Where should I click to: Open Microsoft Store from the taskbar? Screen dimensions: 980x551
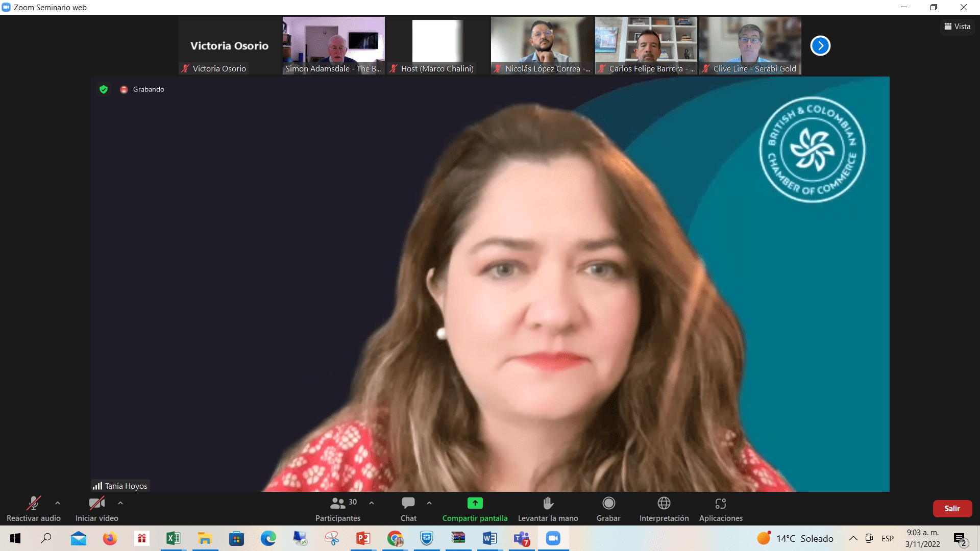[236, 538]
